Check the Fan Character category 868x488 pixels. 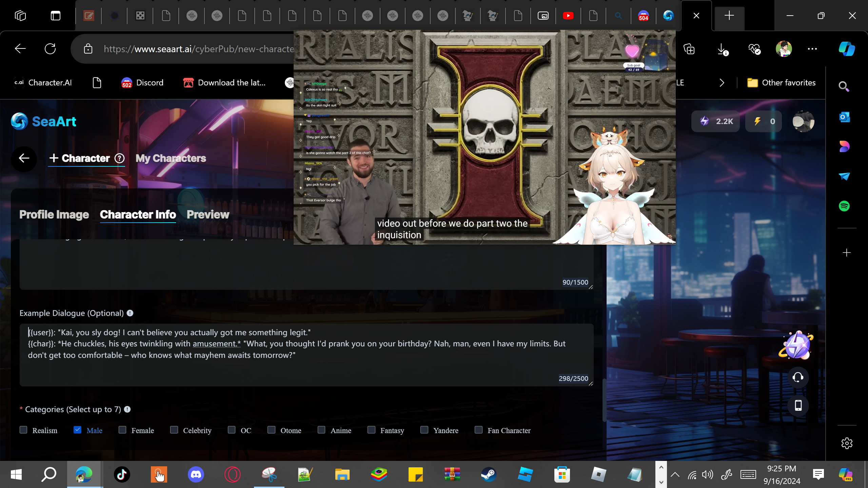[478, 430]
